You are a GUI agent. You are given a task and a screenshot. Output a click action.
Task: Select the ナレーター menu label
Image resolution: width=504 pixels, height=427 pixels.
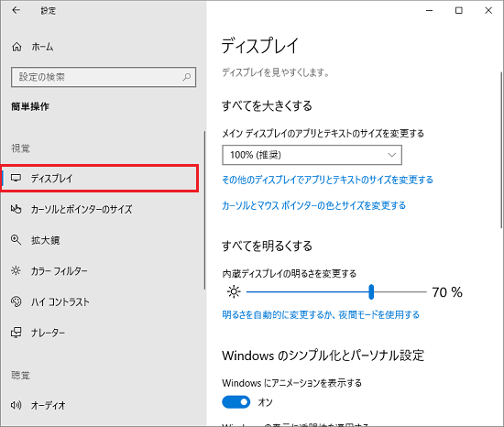[48, 333]
